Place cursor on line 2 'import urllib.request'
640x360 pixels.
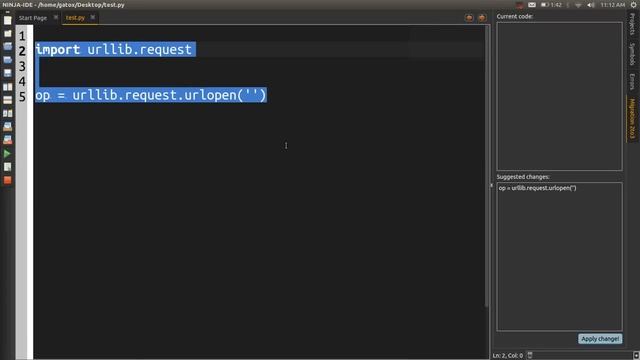point(113,49)
